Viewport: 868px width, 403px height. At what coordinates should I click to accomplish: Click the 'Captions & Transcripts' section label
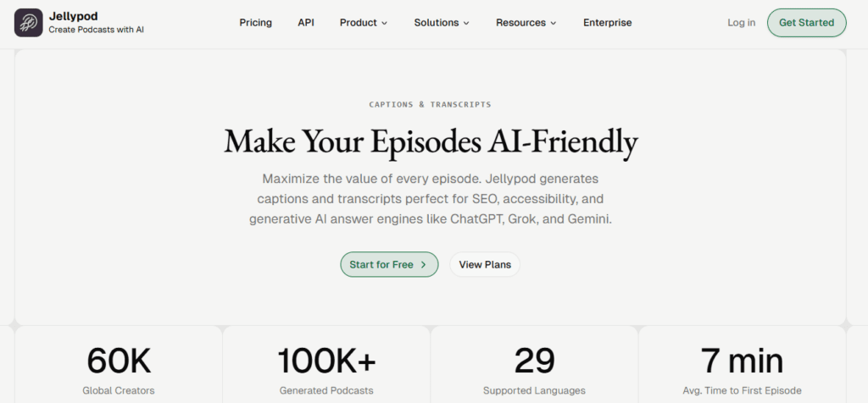[x=430, y=105]
